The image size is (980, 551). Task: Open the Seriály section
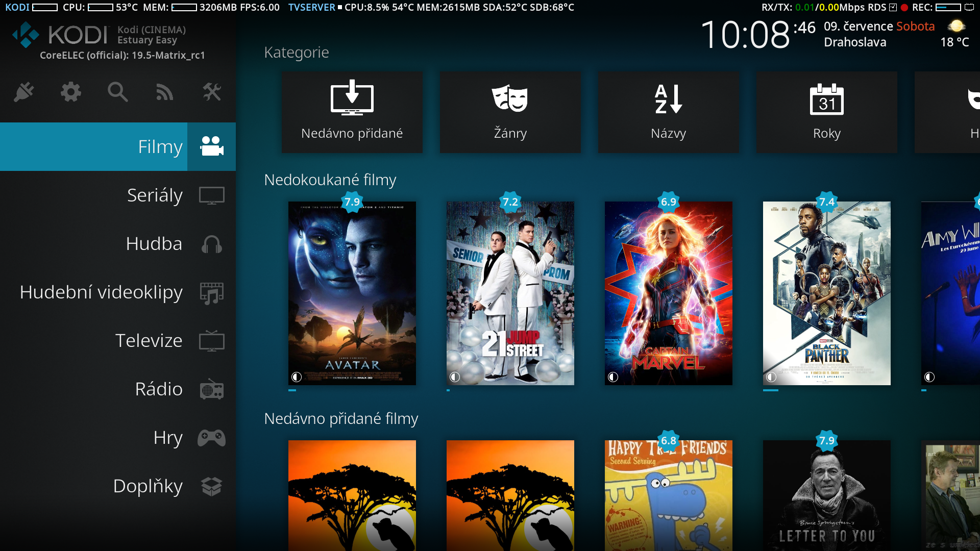tap(155, 195)
